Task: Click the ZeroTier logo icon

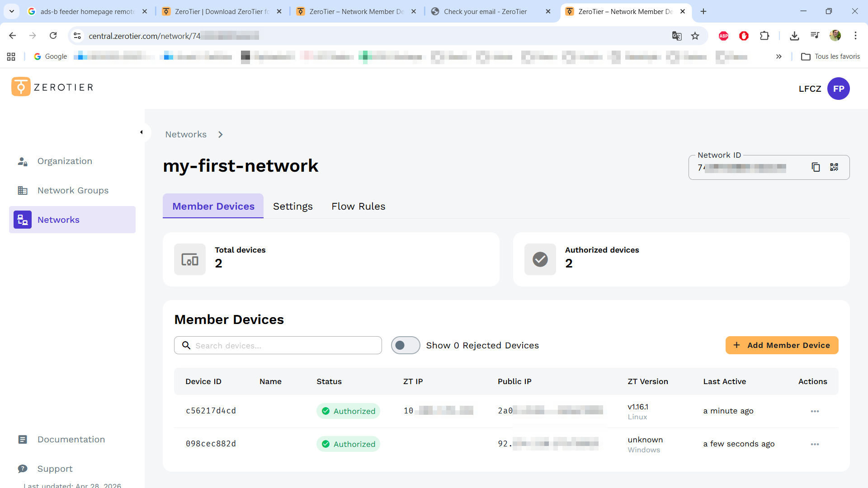Action: click(21, 87)
